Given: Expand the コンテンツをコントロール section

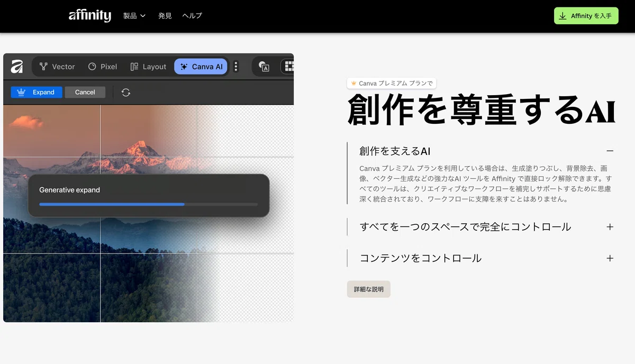Looking at the screenshot, I should point(480,258).
